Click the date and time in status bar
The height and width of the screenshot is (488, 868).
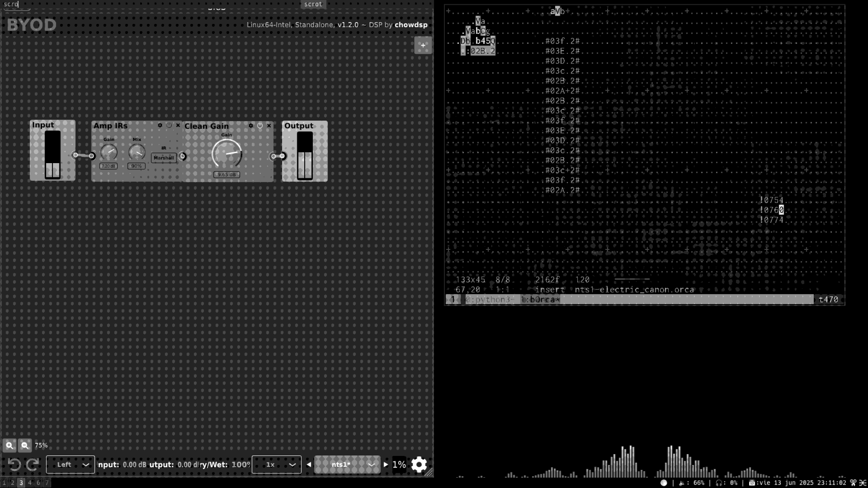(798, 483)
